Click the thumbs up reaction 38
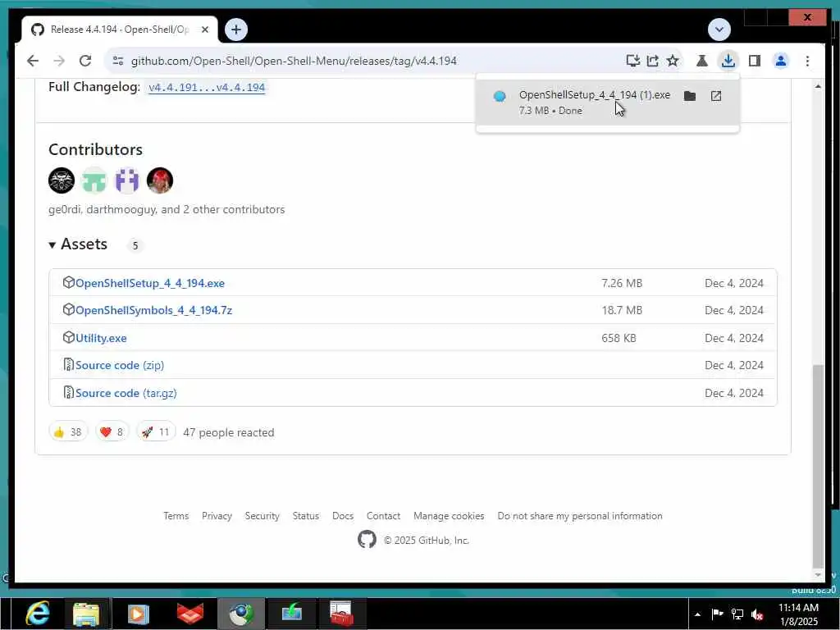 [x=68, y=431]
